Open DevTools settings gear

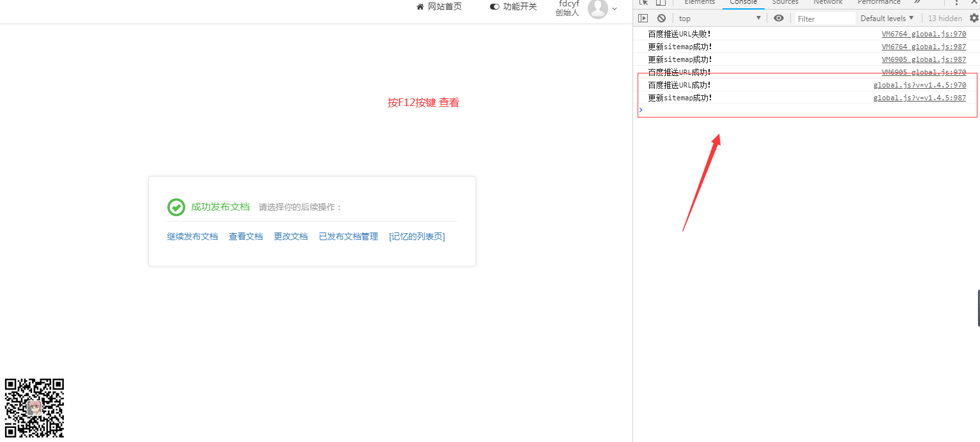(974, 18)
